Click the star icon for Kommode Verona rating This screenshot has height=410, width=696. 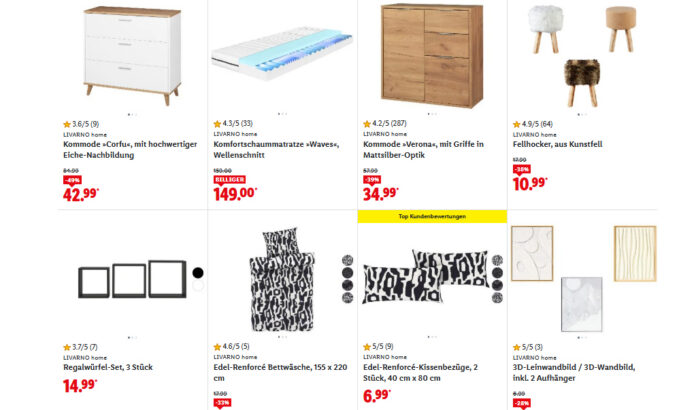coord(367,124)
